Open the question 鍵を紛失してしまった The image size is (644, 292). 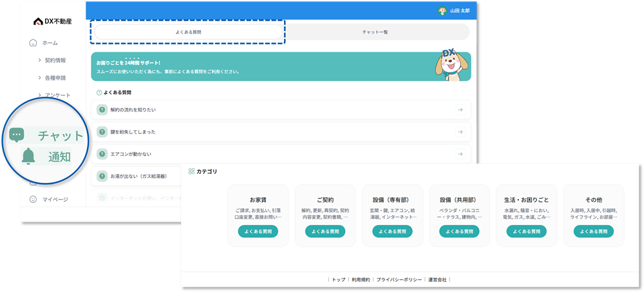281,132
